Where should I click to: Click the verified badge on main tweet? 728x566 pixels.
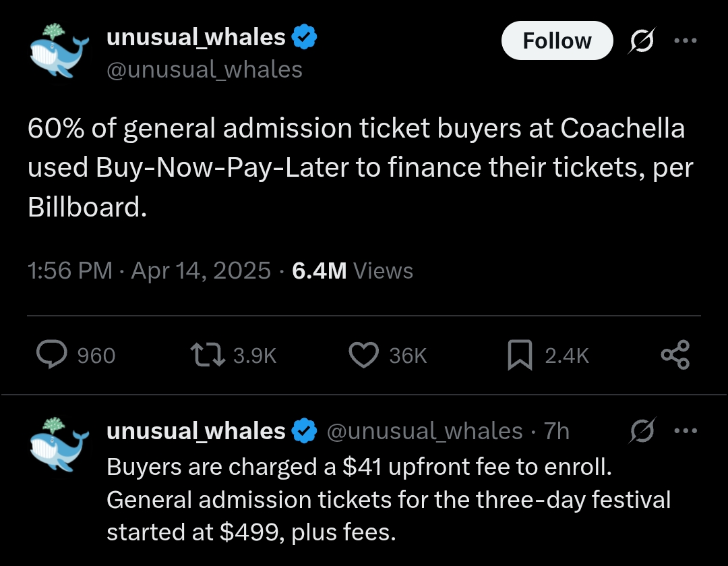[305, 38]
